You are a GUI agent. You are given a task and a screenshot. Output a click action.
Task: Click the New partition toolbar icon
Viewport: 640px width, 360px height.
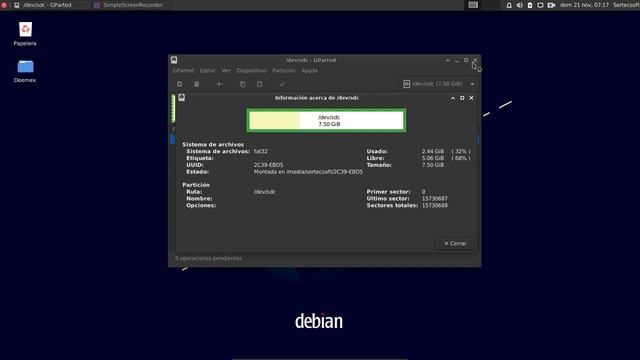tap(180, 84)
